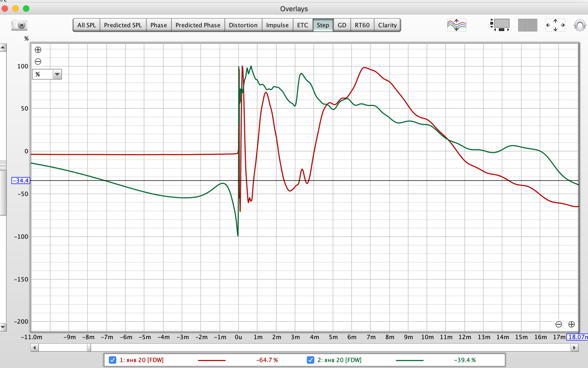The image size is (588, 368).
Task: Click the four-arrow graph limits icon
Action: point(555,25)
